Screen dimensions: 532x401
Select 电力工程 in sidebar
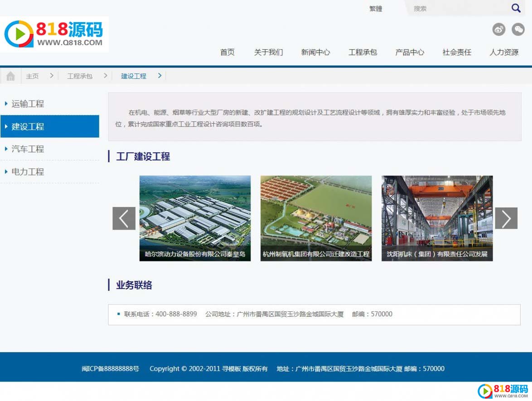pyautogui.click(x=49, y=172)
